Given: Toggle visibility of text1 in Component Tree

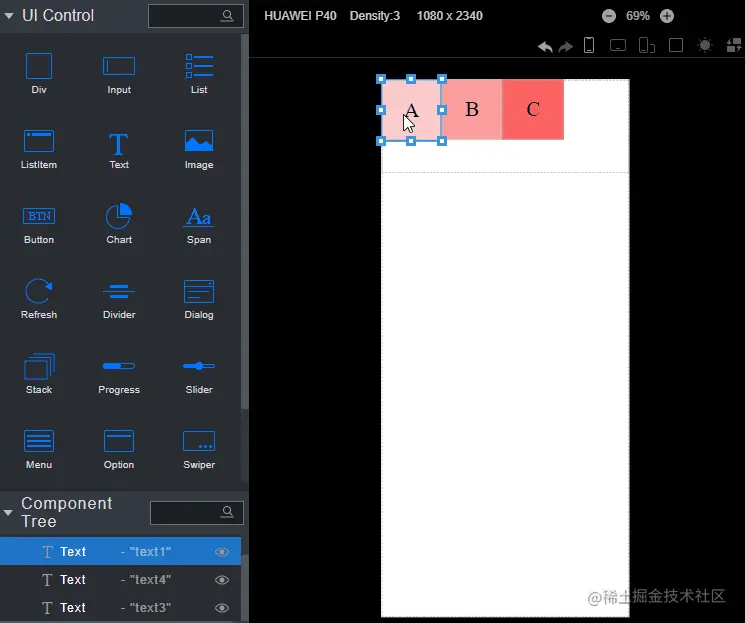Looking at the screenshot, I should coord(222,552).
